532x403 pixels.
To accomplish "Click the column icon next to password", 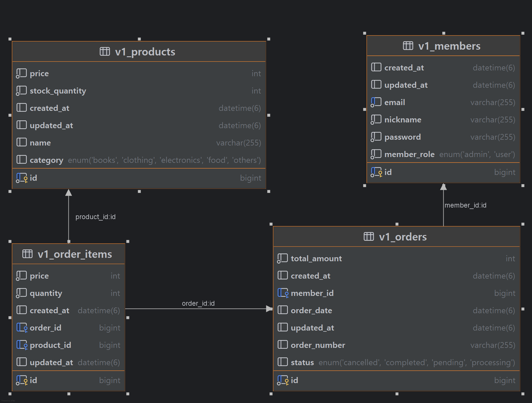I will (x=376, y=137).
